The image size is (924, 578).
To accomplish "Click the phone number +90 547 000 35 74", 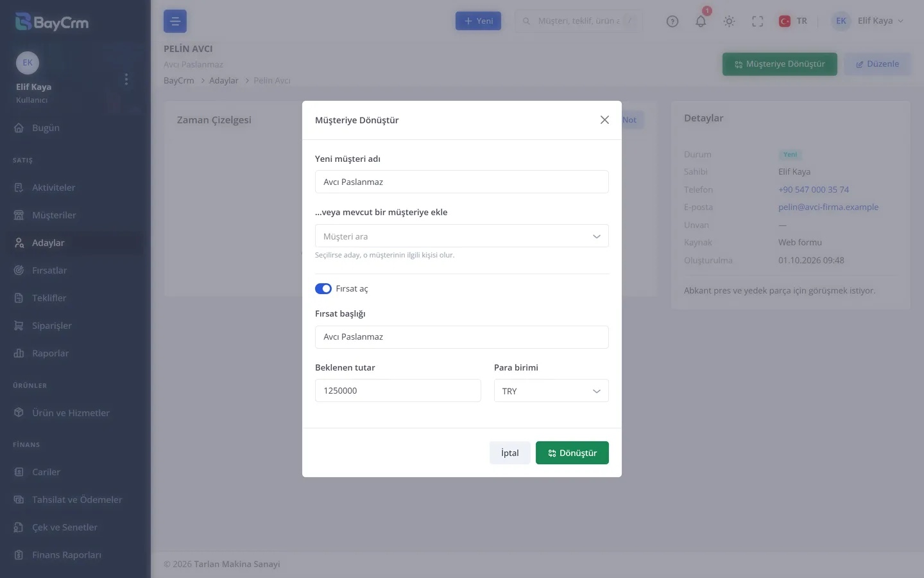I will [814, 189].
